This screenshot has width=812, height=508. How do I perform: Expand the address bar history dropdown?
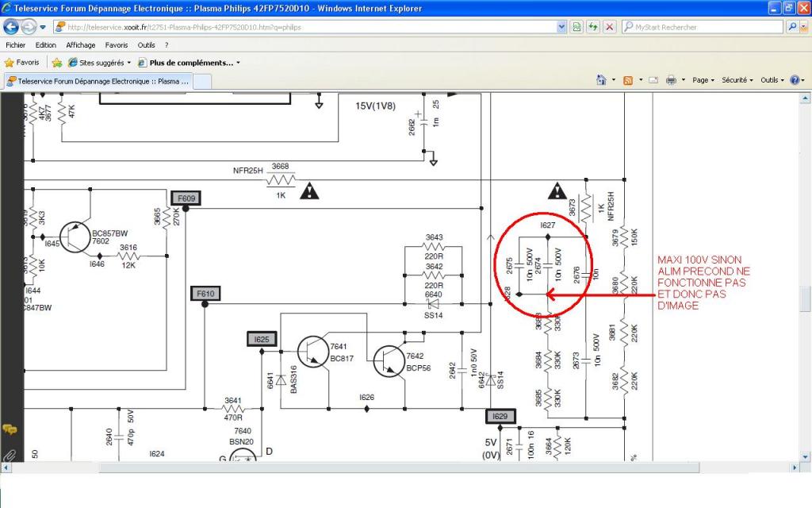pos(561,27)
